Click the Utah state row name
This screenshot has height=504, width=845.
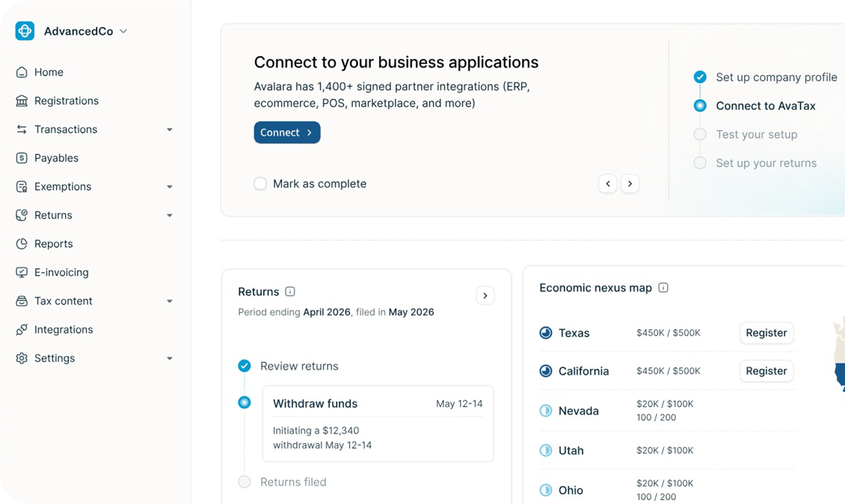click(571, 450)
